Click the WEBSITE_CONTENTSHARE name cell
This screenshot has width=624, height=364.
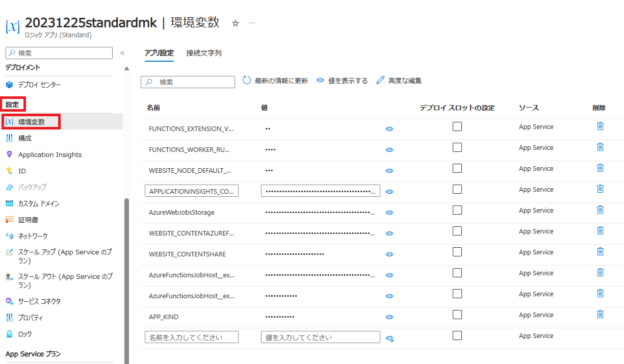pos(187,254)
